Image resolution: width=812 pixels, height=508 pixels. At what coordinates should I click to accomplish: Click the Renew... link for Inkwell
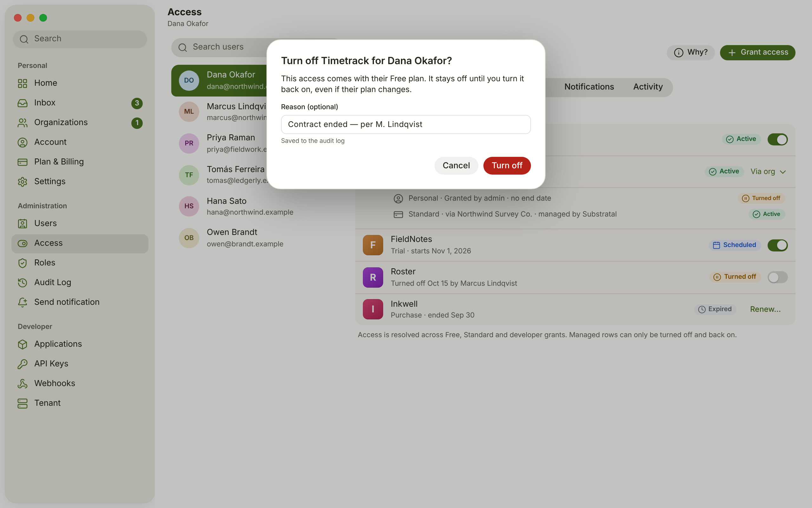(x=765, y=310)
